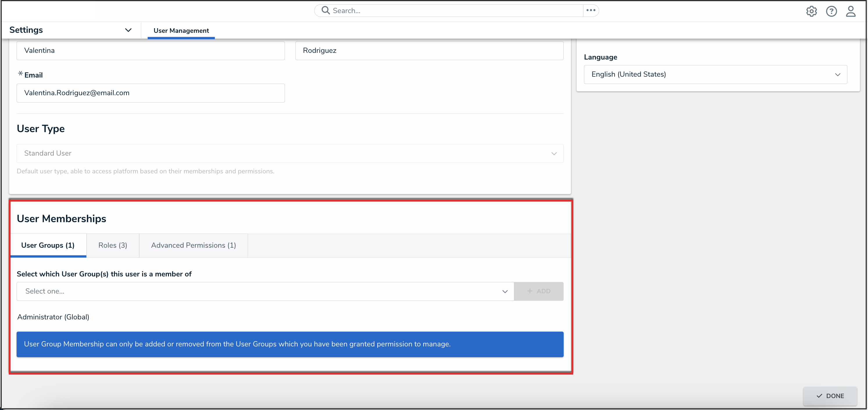Screen dimensions: 868x410
Task: Go to the User Management tab
Action: click(181, 30)
